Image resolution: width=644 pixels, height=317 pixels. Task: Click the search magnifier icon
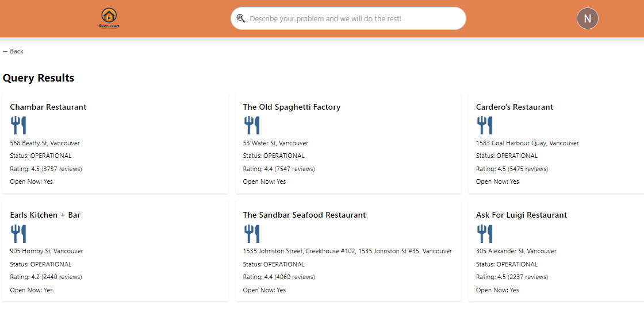point(241,18)
